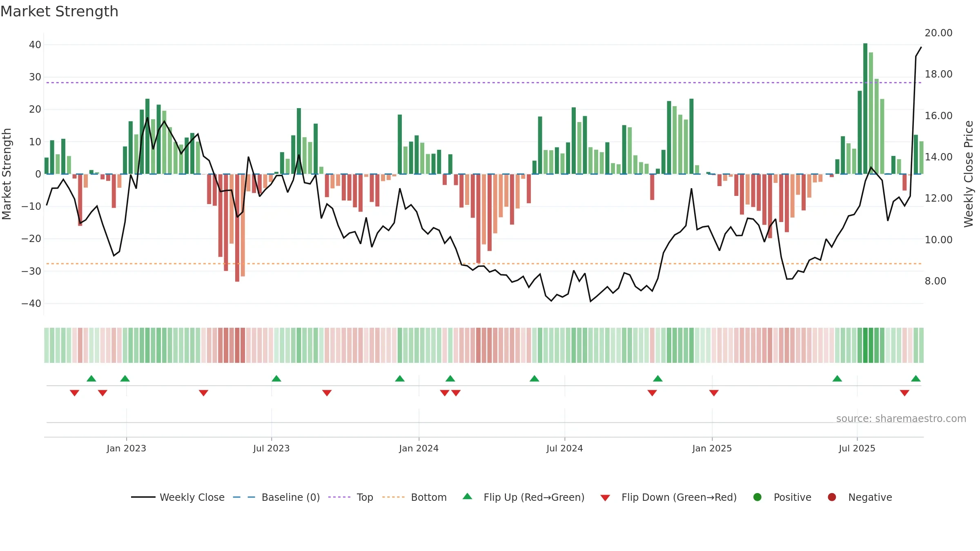Click the Flip Up marker just before Jan 2024
Viewport: 980px width, 551px height.
pyautogui.click(x=400, y=378)
